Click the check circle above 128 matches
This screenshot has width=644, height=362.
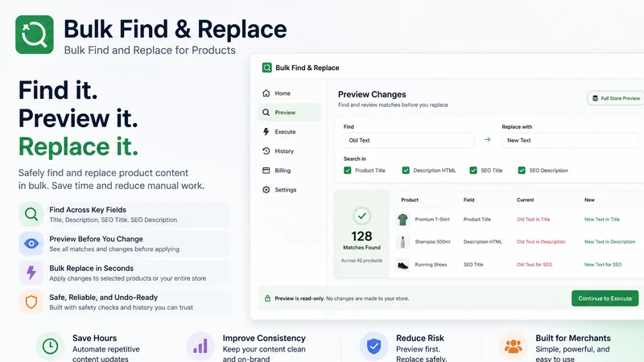click(x=361, y=216)
